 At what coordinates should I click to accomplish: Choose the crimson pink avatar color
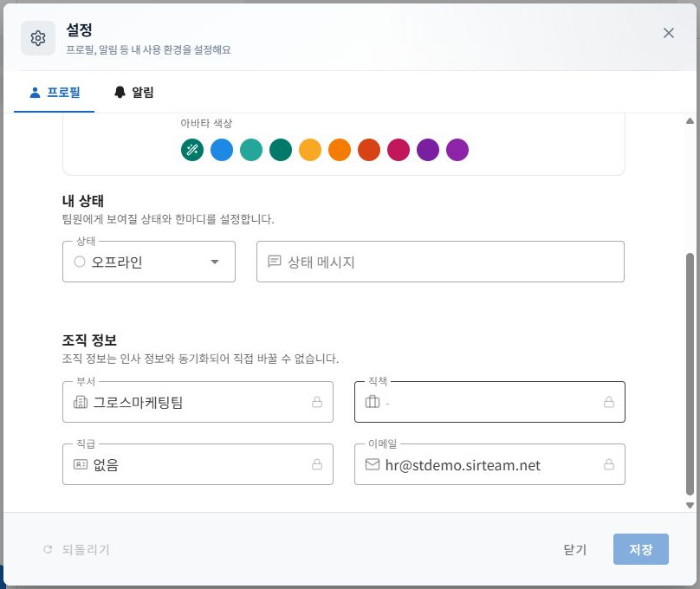tap(399, 150)
